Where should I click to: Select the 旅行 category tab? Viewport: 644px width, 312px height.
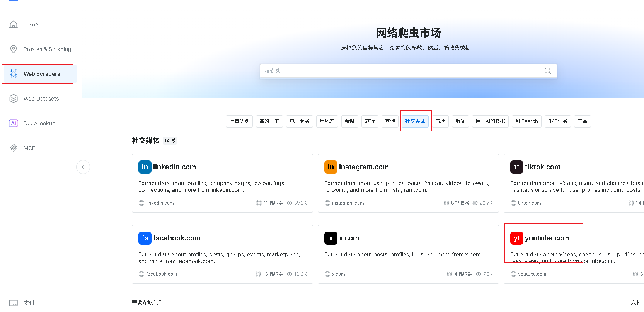tap(370, 121)
